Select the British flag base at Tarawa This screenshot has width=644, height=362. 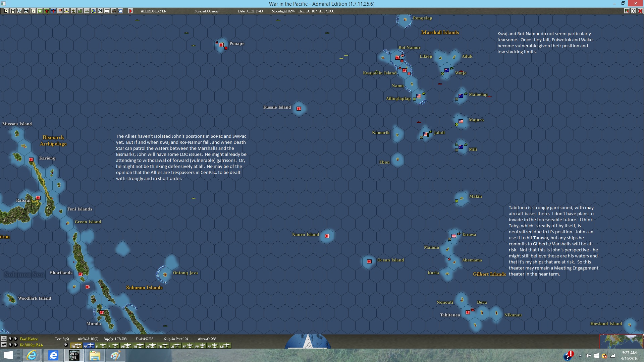pyautogui.click(x=454, y=236)
